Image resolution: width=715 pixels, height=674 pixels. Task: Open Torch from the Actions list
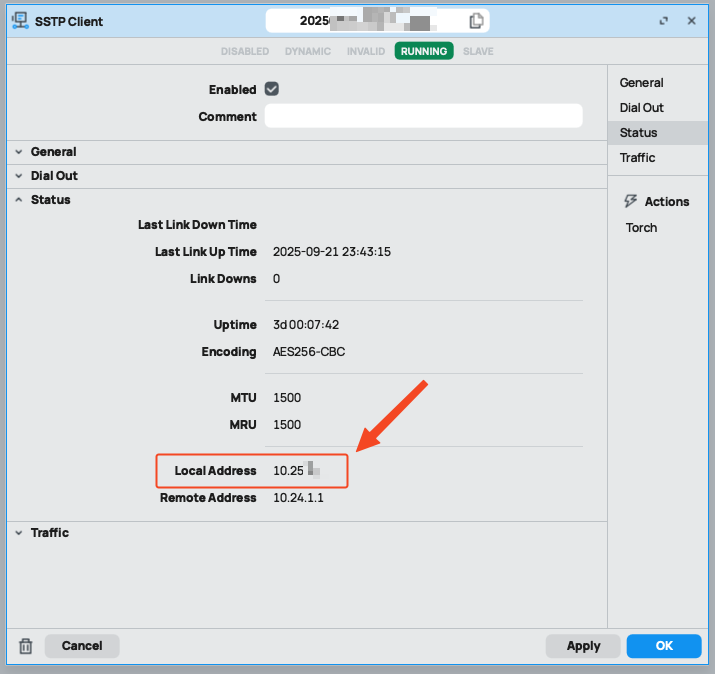(641, 228)
